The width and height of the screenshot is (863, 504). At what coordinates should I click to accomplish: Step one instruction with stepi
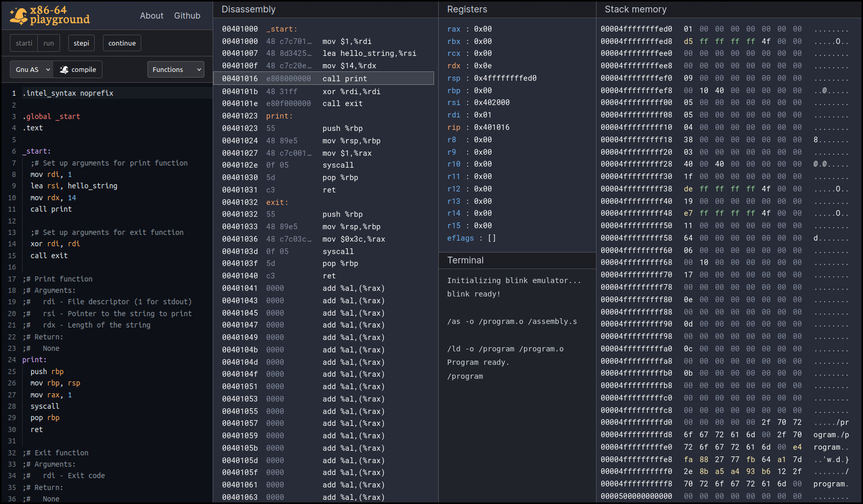[x=81, y=43]
